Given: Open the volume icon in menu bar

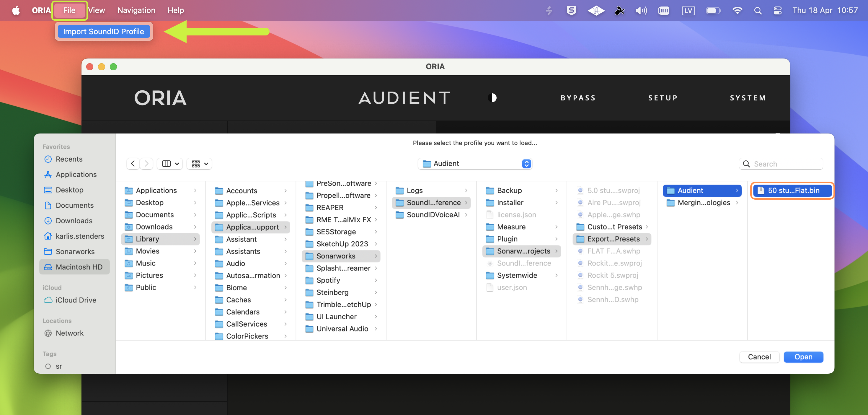Looking at the screenshot, I should 641,10.
